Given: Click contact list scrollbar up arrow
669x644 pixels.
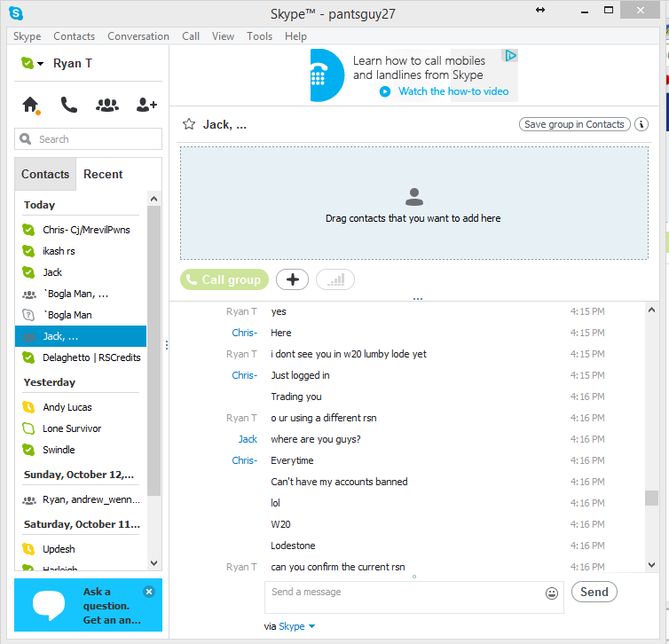Looking at the screenshot, I should tap(154, 199).
